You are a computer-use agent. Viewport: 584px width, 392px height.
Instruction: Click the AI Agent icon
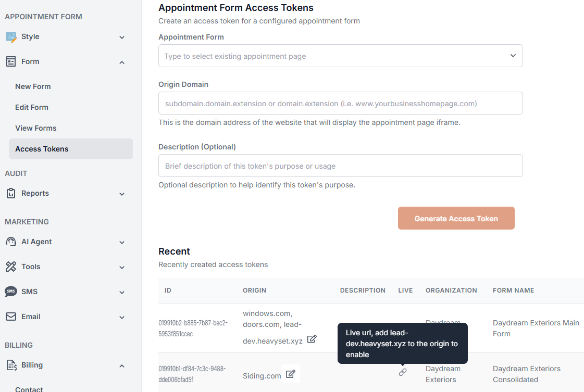[10, 242]
